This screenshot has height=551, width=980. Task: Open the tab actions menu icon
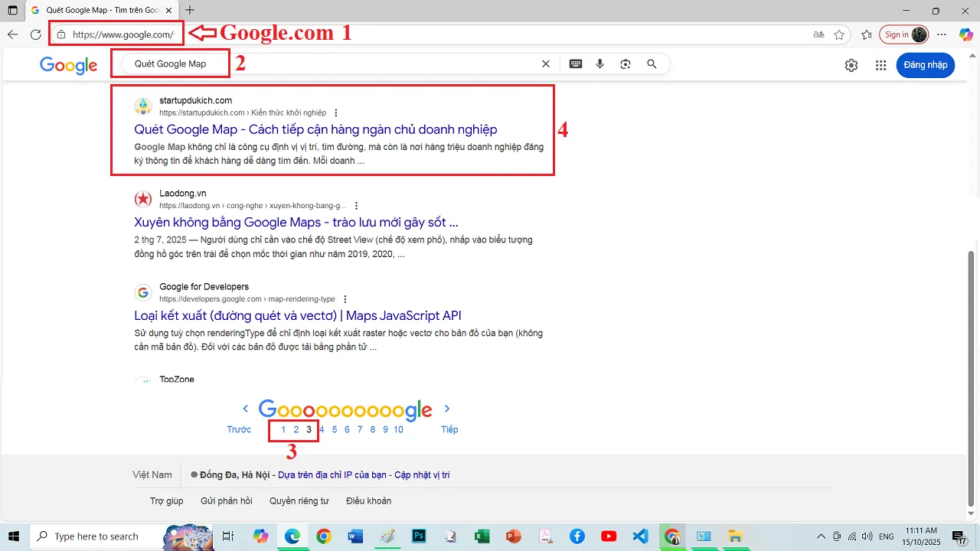(x=12, y=11)
